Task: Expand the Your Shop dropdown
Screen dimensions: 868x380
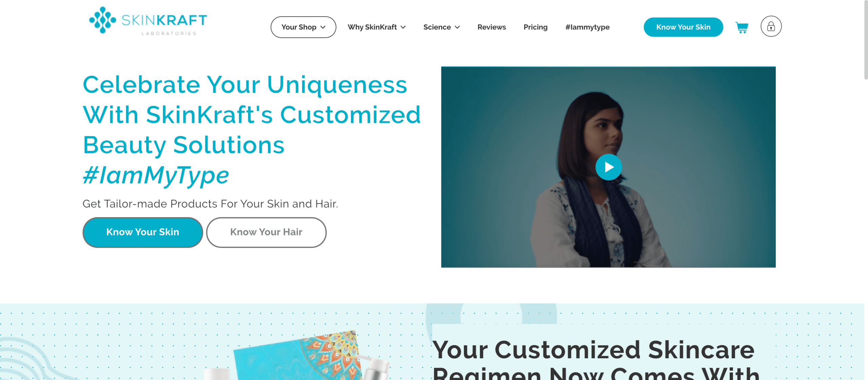Action: 303,27
